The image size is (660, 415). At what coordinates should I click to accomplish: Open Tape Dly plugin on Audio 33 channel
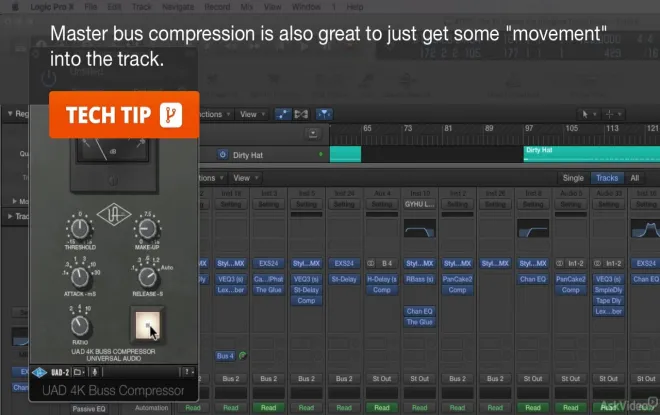click(609, 301)
